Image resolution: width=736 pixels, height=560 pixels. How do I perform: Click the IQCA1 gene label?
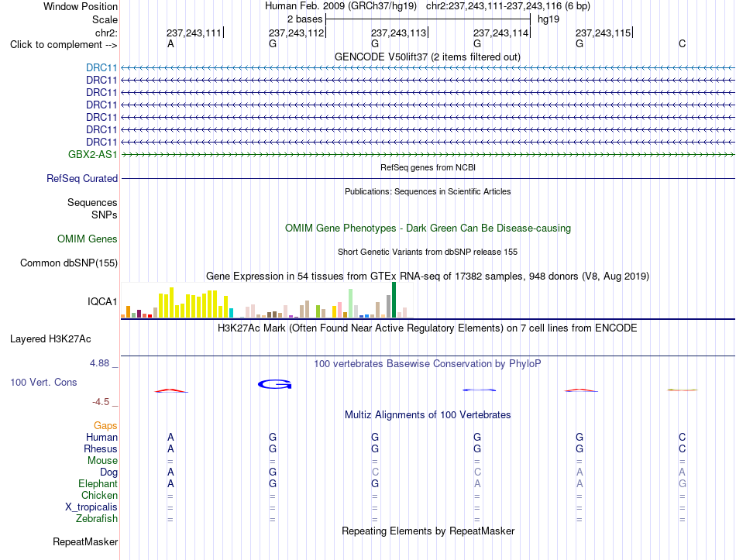point(102,301)
